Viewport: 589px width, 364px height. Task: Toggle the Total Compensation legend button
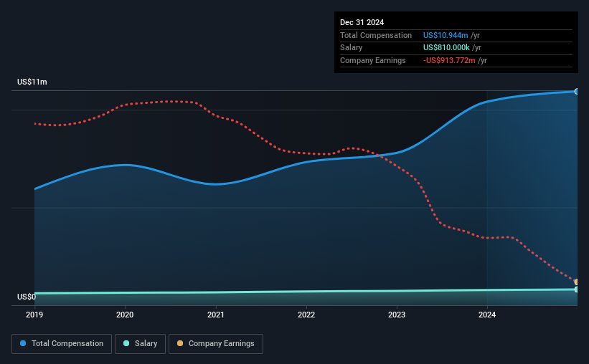[x=62, y=344]
